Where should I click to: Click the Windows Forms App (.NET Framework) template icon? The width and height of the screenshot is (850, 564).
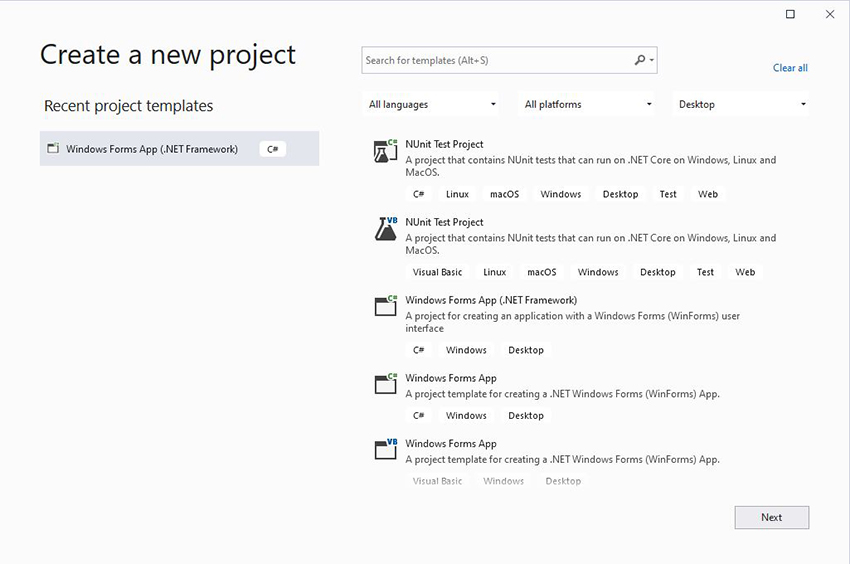[385, 306]
